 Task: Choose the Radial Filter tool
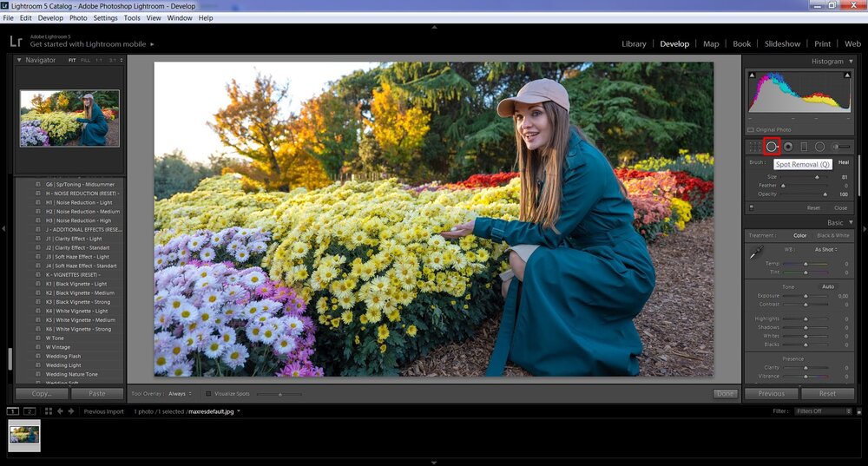(819, 147)
